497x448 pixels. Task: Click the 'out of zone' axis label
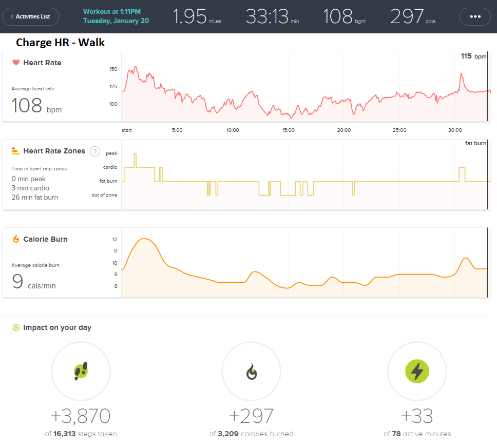click(x=104, y=195)
